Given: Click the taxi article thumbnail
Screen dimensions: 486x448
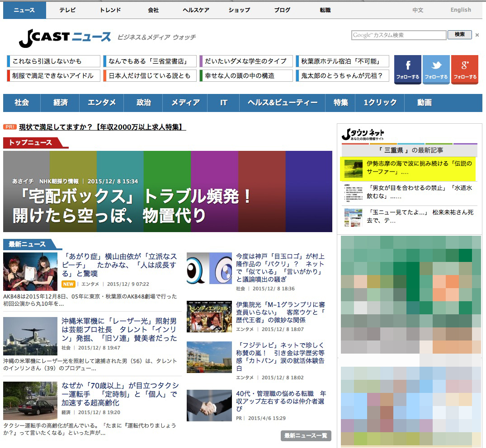Looking at the screenshot, I should pyautogui.click(x=30, y=401).
